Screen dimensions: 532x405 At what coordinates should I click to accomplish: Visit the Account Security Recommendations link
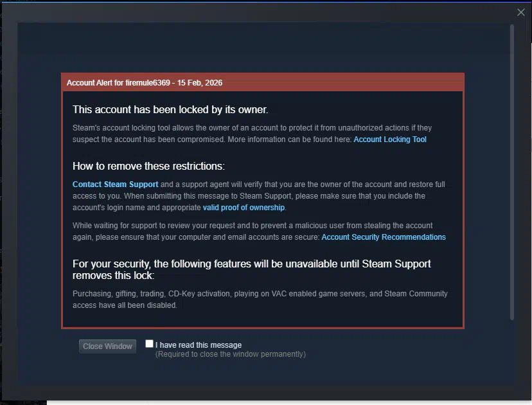pyautogui.click(x=384, y=237)
